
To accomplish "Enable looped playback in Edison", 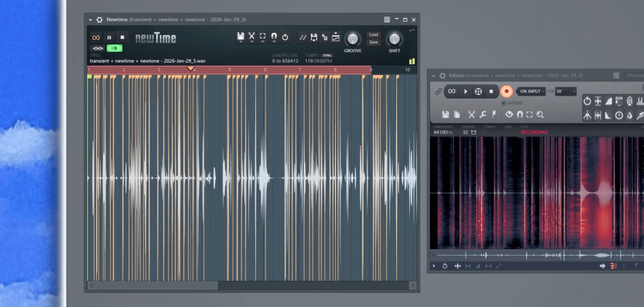I will click(452, 91).
